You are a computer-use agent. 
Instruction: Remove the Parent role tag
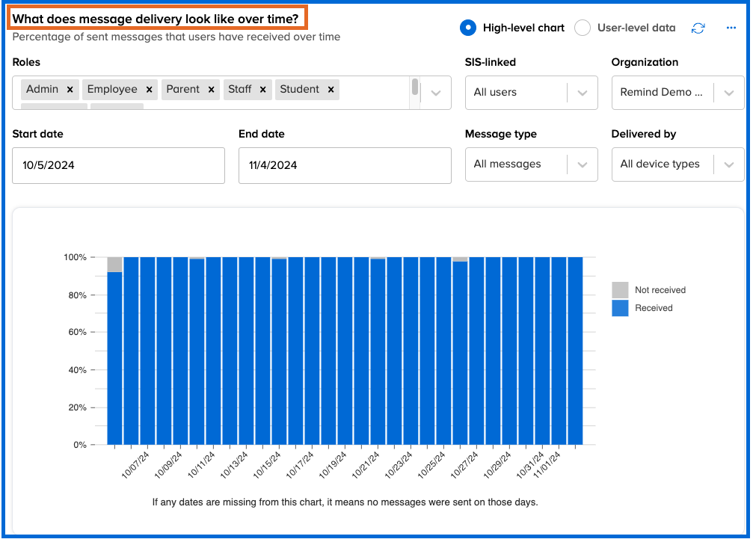coord(212,90)
